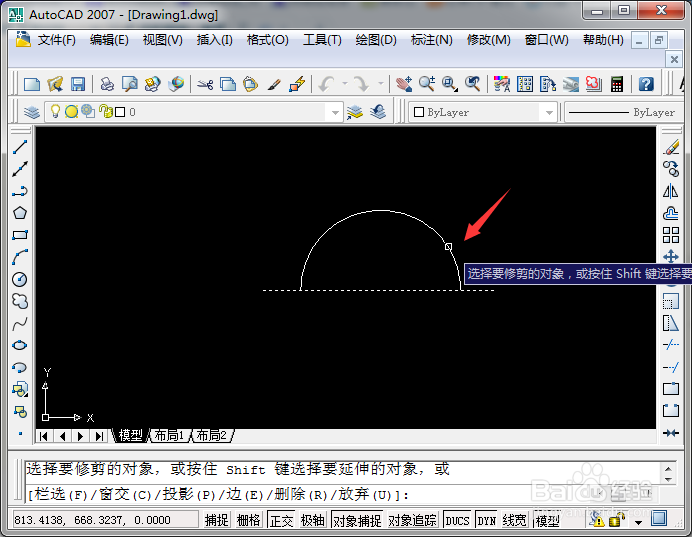This screenshot has width=692, height=537.
Task: Click the status bar 模型 space button
Action: (547, 521)
